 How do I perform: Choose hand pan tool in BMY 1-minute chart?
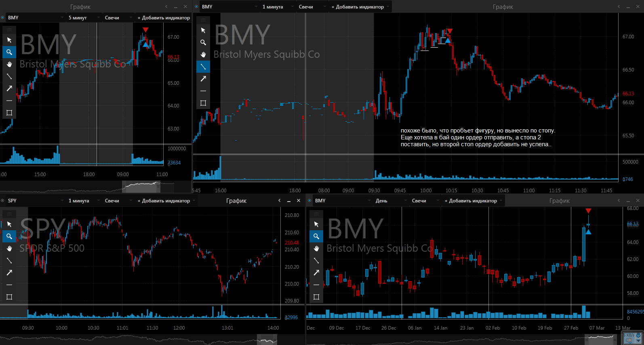click(x=203, y=55)
